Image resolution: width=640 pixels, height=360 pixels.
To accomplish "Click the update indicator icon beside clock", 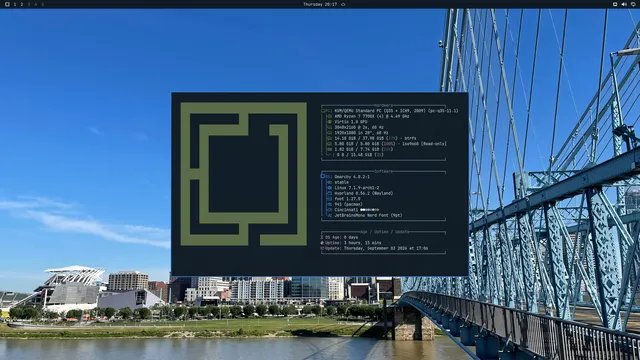I will point(343,4).
